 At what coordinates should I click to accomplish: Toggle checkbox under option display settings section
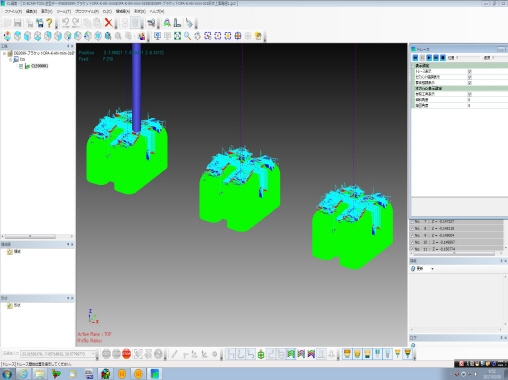(x=470, y=94)
